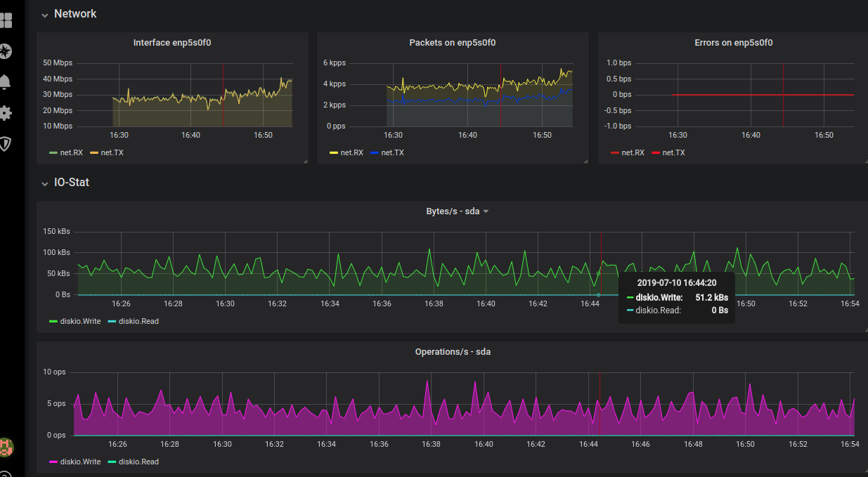The height and width of the screenshot is (477, 868).
Task: Toggle net.TX series in Packets panel legend
Action: (x=392, y=152)
